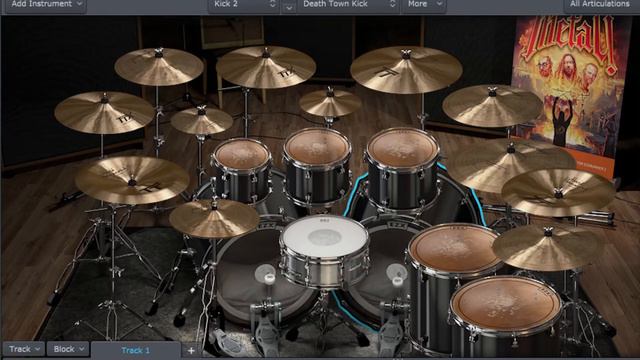Select the far-left crash cymbal
This screenshot has height=360, width=640.
coord(104,113)
